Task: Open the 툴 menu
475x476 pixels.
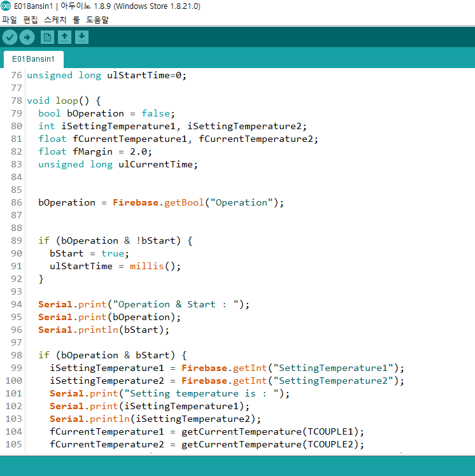Action: click(x=76, y=20)
